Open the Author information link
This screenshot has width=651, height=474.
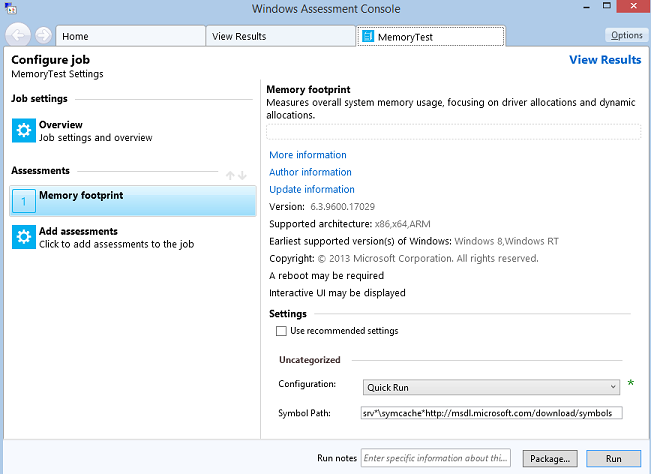click(x=310, y=172)
